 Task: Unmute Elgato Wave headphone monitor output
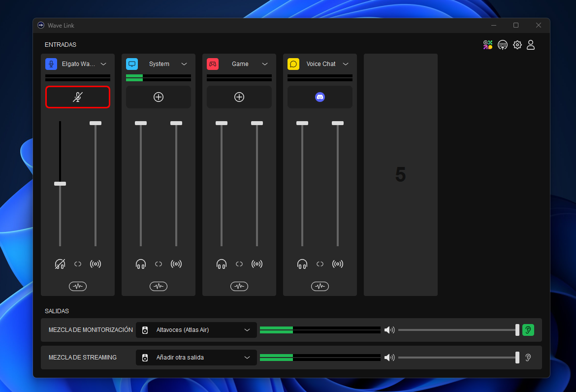coord(60,264)
